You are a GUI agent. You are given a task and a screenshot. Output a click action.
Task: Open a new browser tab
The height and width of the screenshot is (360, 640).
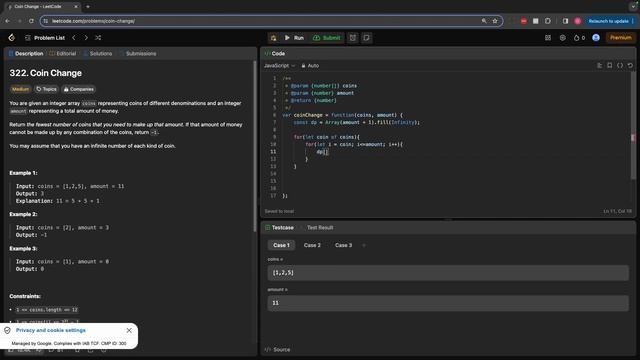88,7
